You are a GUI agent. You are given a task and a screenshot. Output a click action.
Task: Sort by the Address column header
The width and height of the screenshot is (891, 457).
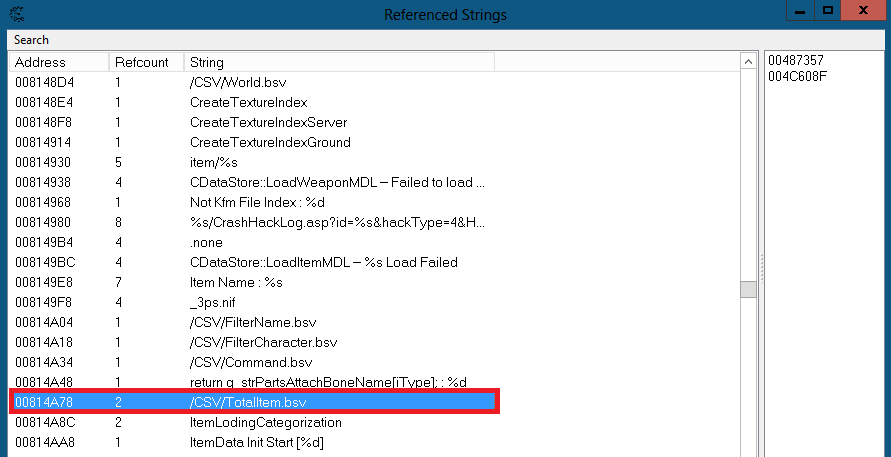click(59, 62)
